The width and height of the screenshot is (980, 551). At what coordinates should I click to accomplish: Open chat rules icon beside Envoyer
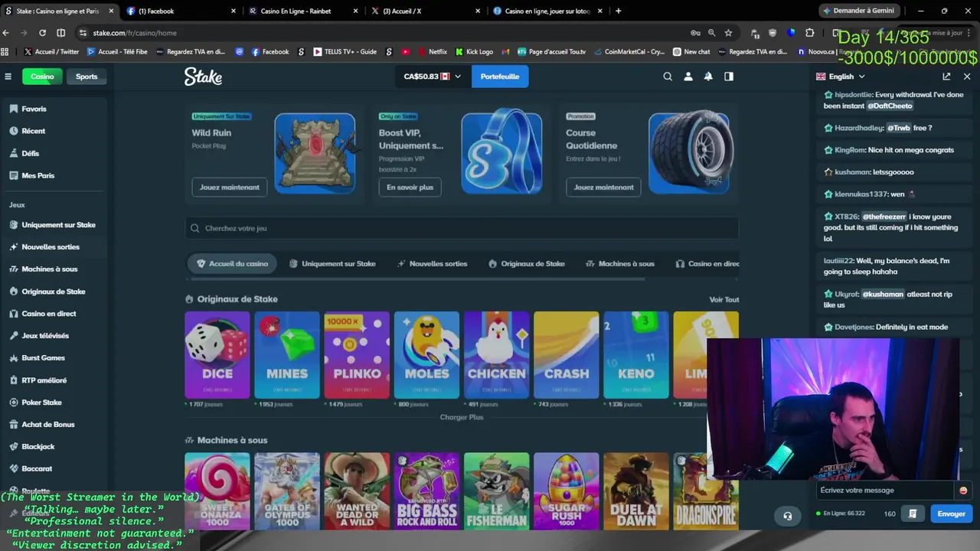(x=913, y=514)
